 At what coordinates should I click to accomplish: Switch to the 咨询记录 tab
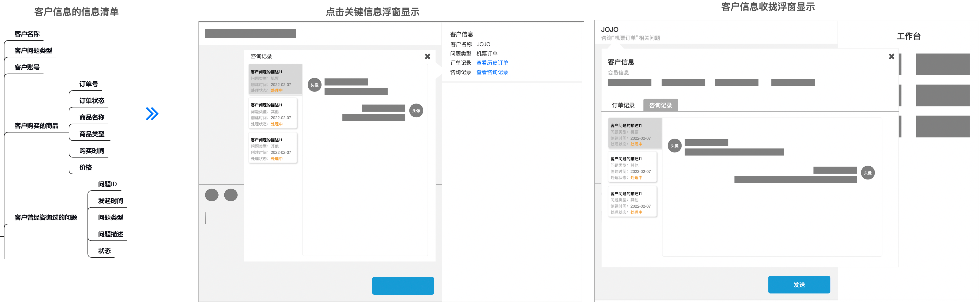pyautogui.click(x=661, y=105)
